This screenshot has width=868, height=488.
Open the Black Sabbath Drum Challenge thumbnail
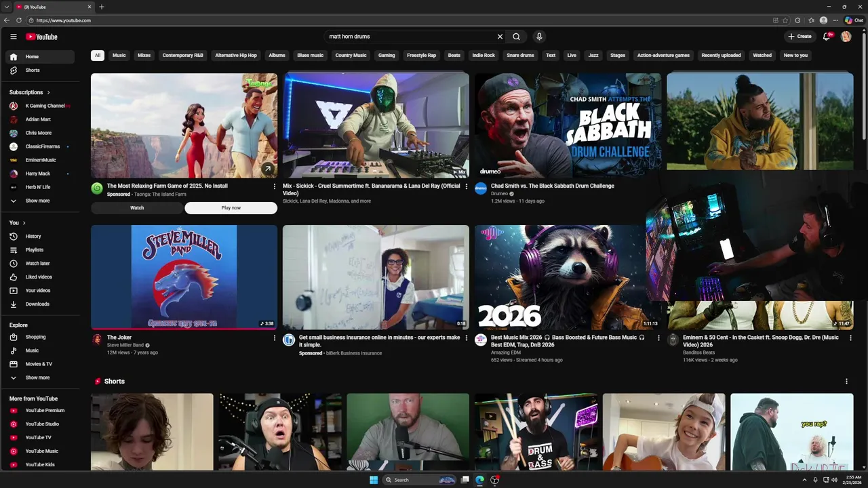pyautogui.click(x=568, y=125)
